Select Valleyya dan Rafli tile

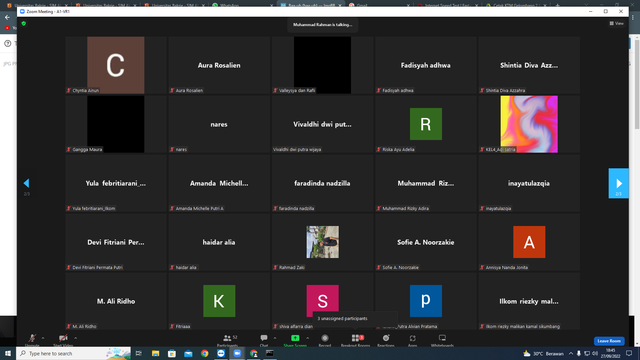click(322, 65)
